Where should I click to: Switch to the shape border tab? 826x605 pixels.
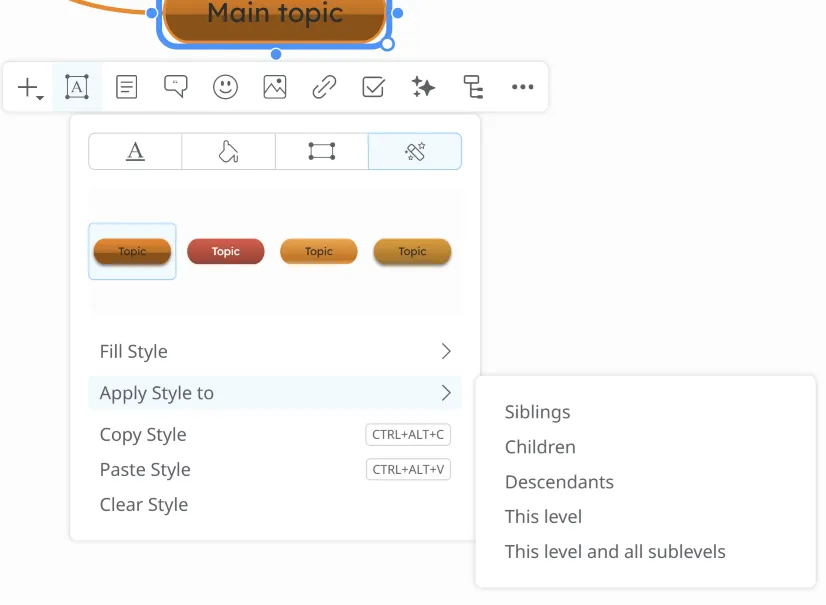pos(321,152)
